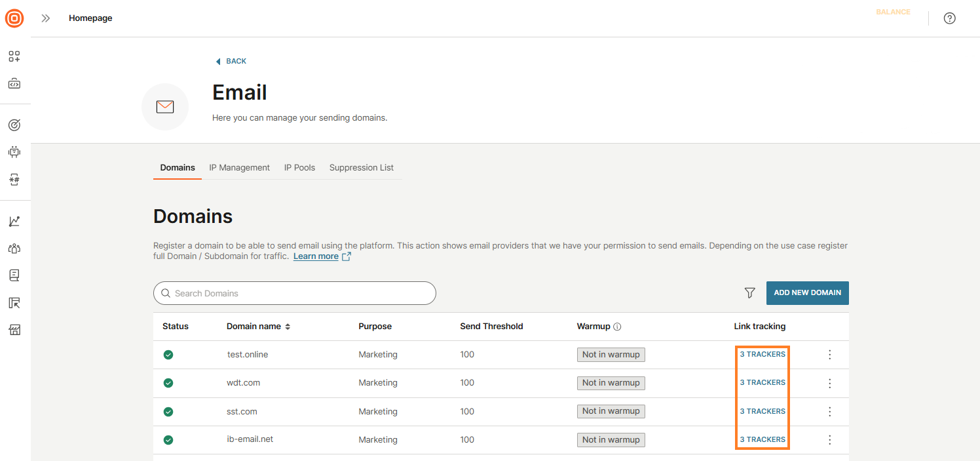Open the three-dot menu for wdt.com domain
The image size is (980, 461).
coord(829,383)
